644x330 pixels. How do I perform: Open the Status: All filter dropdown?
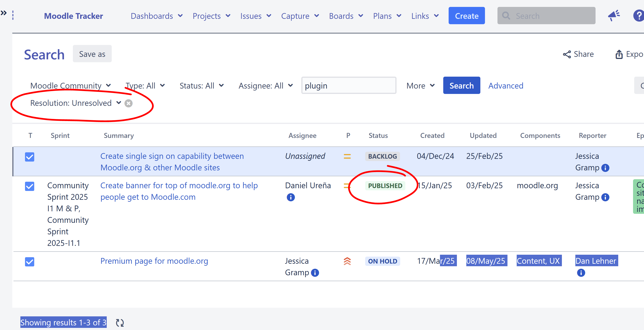(202, 85)
